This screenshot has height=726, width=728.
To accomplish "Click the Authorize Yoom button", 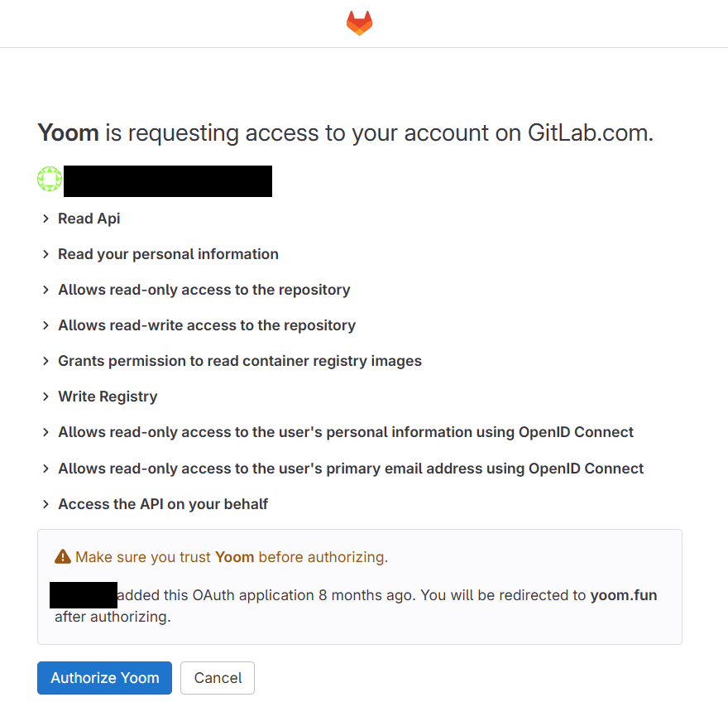I will pos(104,678).
